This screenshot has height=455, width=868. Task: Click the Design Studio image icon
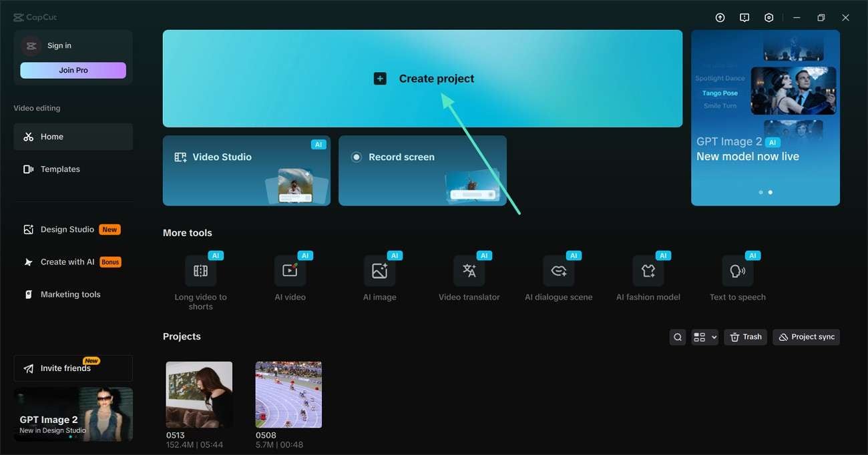click(x=28, y=230)
